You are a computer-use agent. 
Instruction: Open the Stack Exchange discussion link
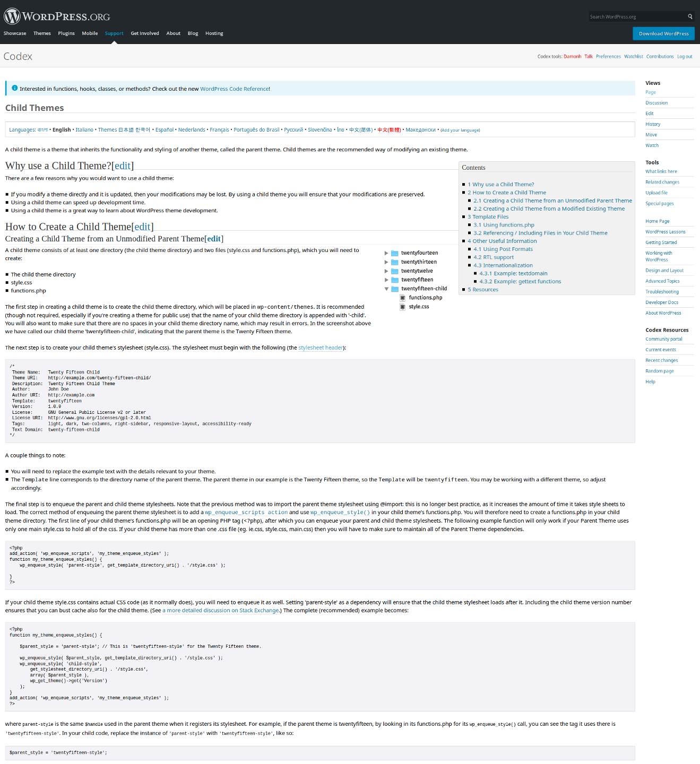coord(221,610)
